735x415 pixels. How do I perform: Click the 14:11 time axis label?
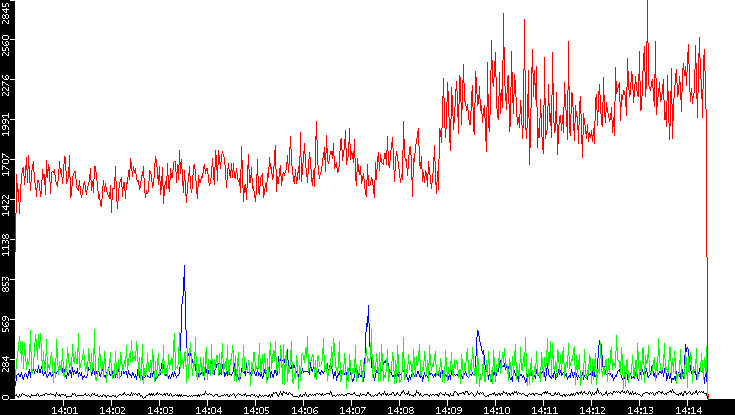pos(544,410)
